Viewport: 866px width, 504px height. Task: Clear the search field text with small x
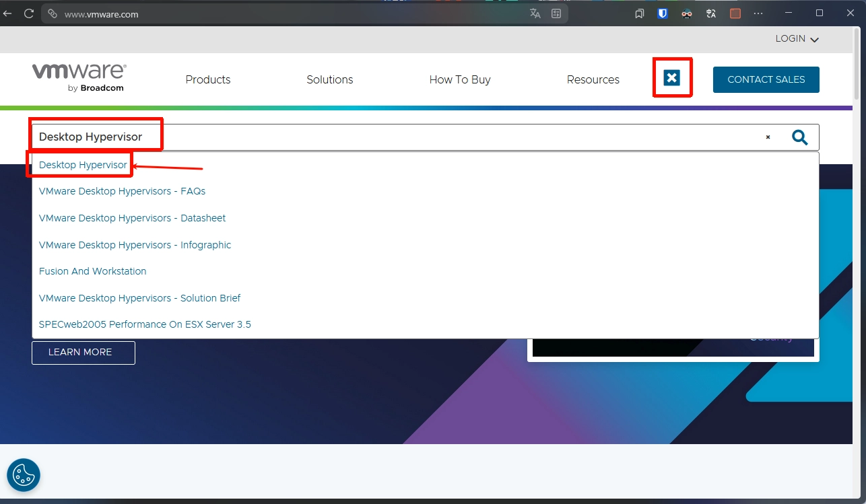(768, 137)
